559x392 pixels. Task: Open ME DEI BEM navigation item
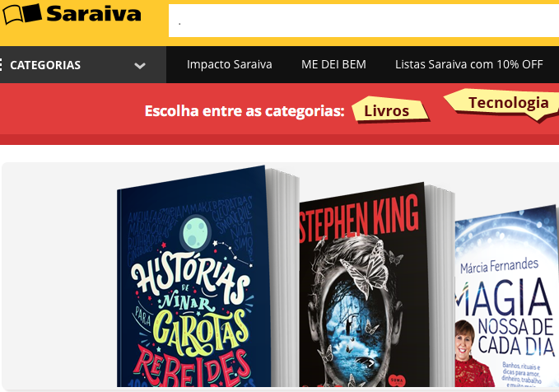coord(333,64)
